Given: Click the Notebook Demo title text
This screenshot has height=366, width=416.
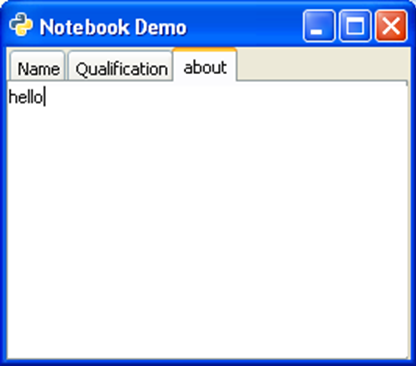Looking at the screenshot, I should point(113,27).
